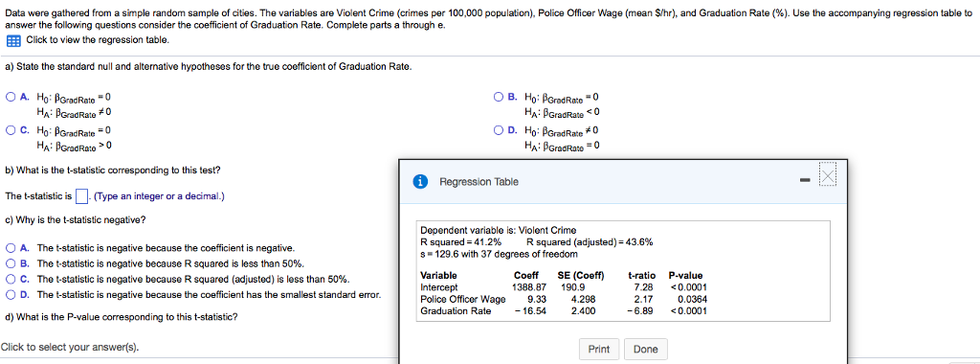Click the Intercept t-ratio 7.28

pyautogui.click(x=643, y=287)
